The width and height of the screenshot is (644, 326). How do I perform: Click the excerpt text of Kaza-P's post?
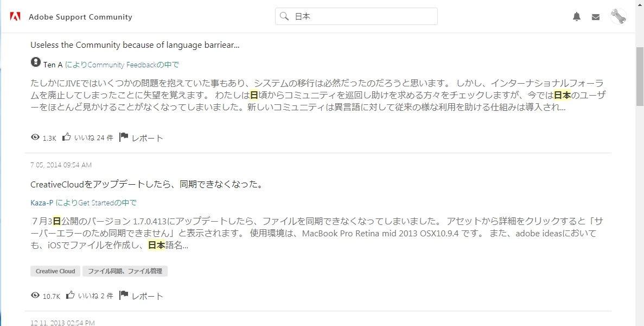(318, 234)
